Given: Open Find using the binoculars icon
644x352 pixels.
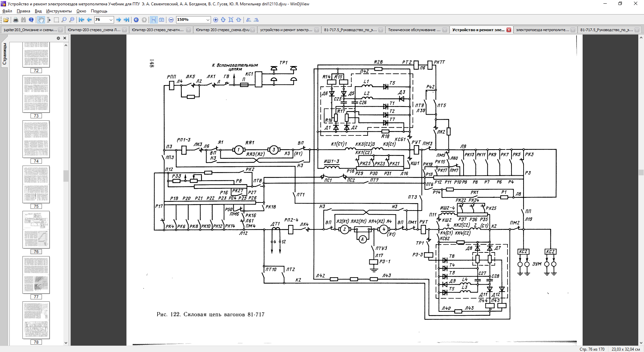Looking at the screenshot, I should point(23,20).
